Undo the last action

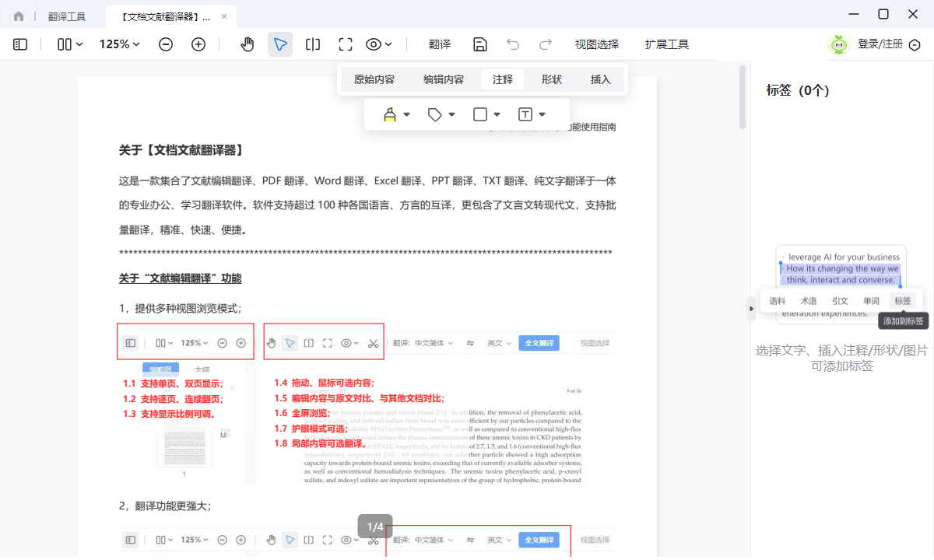[513, 44]
